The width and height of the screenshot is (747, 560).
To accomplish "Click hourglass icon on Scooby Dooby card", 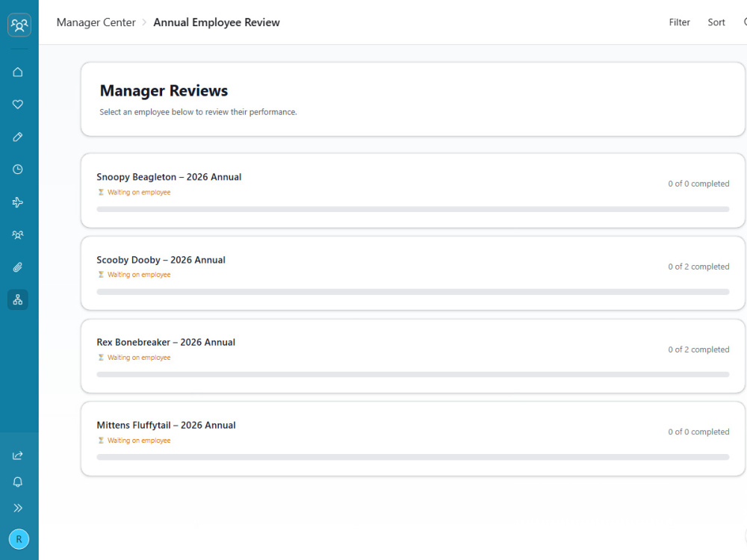I will 101,275.
